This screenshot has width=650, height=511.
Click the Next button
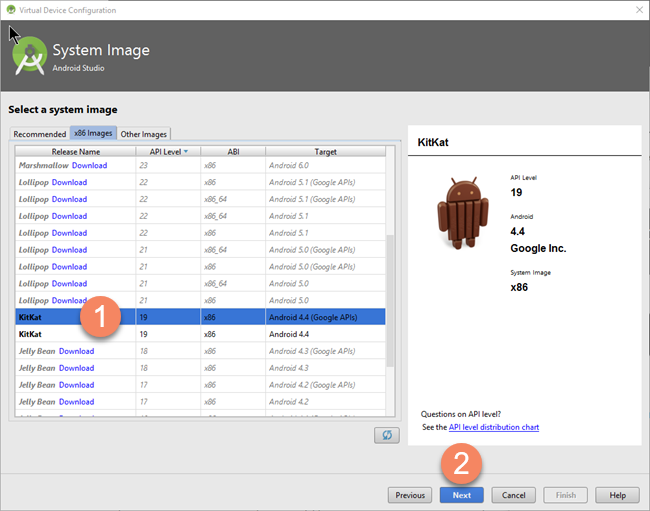pyautogui.click(x=461, y=495)
